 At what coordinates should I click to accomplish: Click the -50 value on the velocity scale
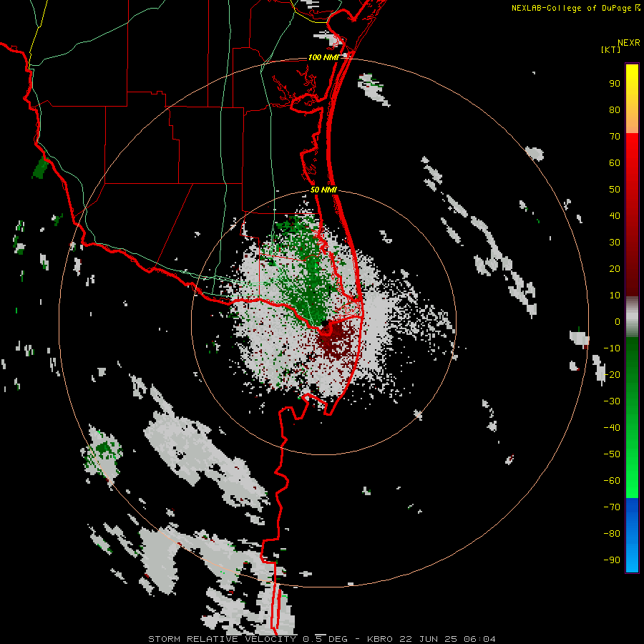pos(612,454)
